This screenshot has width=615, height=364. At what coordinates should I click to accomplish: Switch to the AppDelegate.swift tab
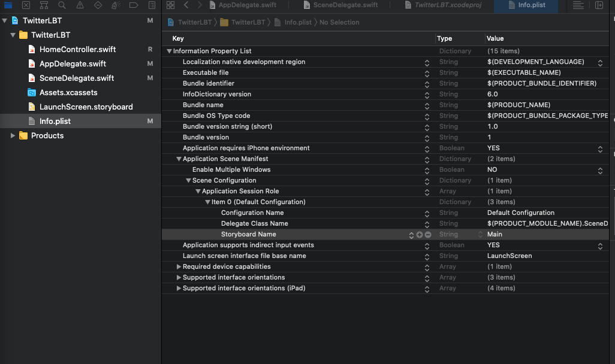tap(243, 5)
